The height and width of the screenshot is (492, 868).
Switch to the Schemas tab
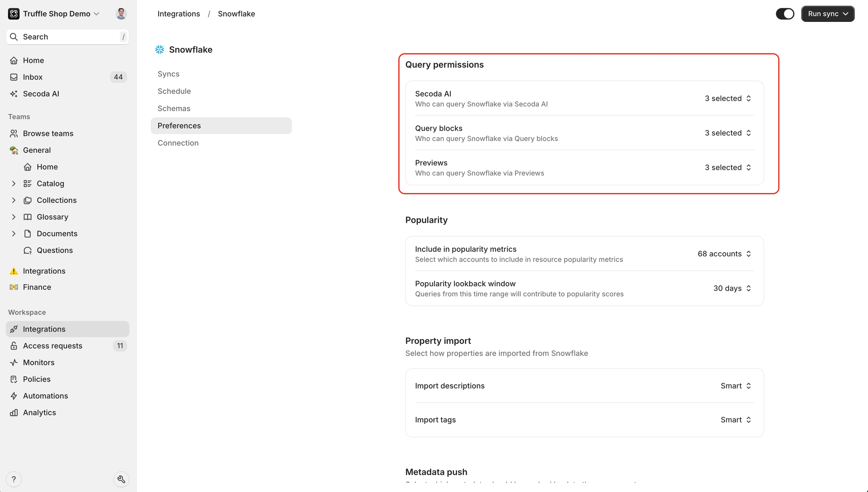tap(174, 109)
